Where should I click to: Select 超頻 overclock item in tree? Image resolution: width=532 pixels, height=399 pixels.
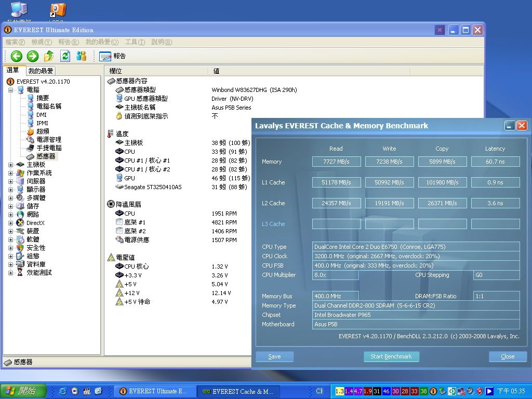(x=43, y=131)
